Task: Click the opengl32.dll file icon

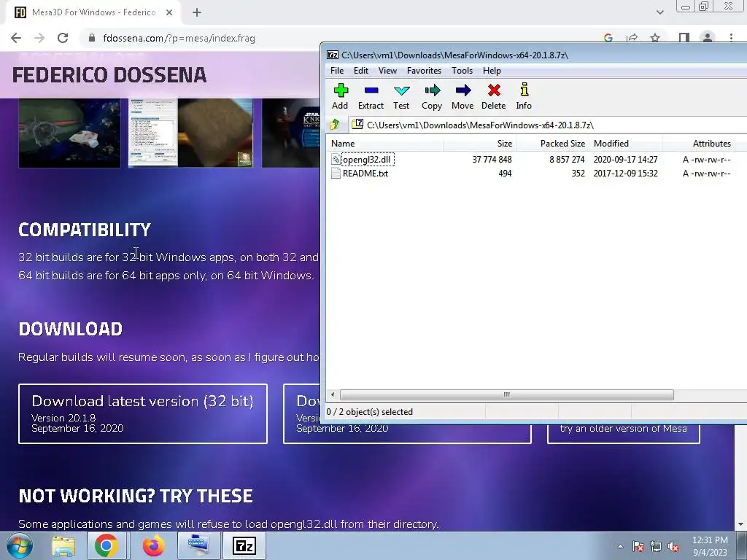Action: (336, 160)
